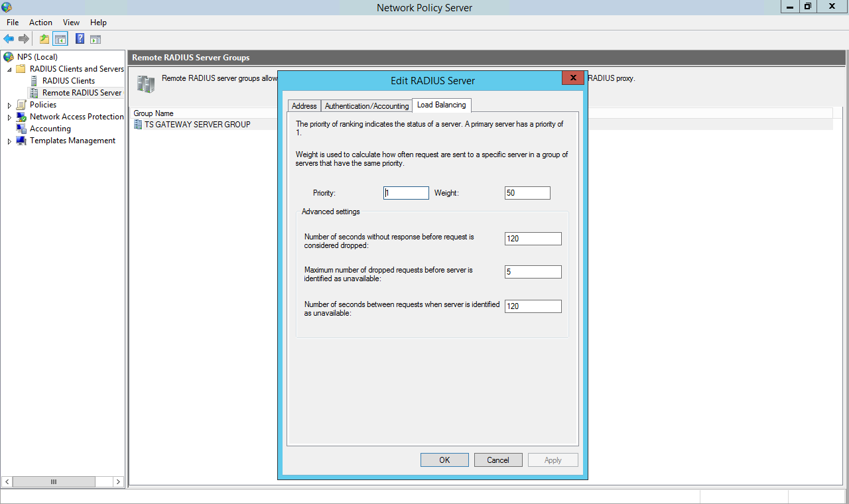Click the Templates Management icon
Screen dimensions: 849x504
pyautogui.click(x=21, y=141)
